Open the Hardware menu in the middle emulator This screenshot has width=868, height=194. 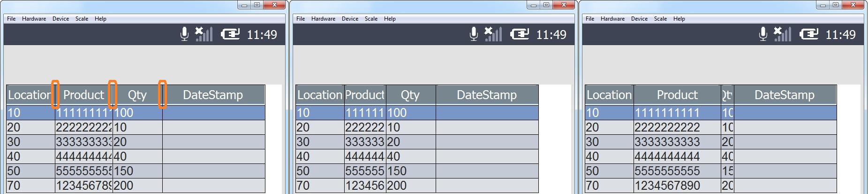323,19
